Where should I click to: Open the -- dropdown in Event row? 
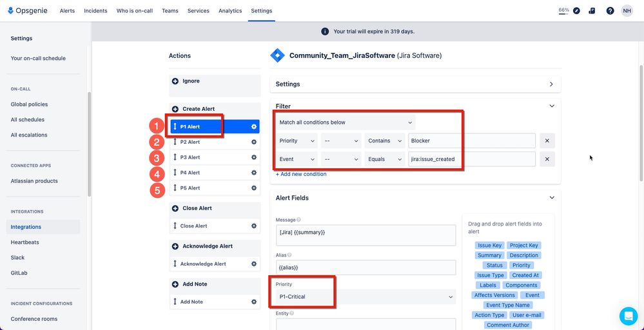pyautogui.click(x=341, y=159)
